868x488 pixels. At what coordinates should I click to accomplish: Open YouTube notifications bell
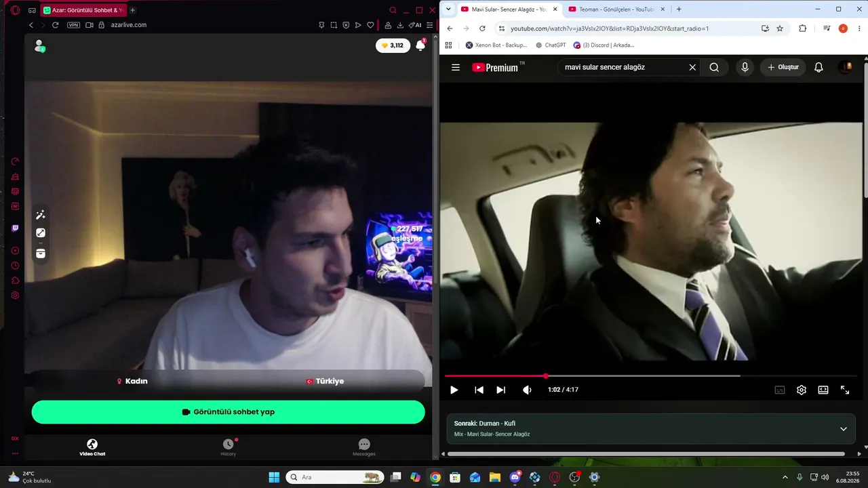point(818,67)
